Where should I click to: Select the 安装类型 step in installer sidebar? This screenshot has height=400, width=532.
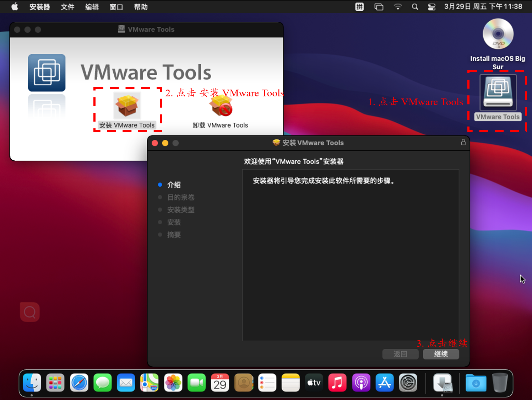181,210
